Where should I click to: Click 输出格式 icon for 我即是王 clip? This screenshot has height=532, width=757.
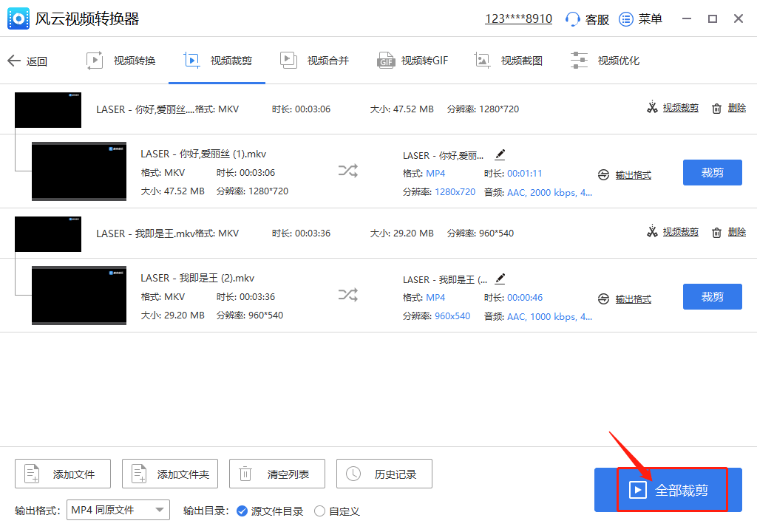coord(603,299)
